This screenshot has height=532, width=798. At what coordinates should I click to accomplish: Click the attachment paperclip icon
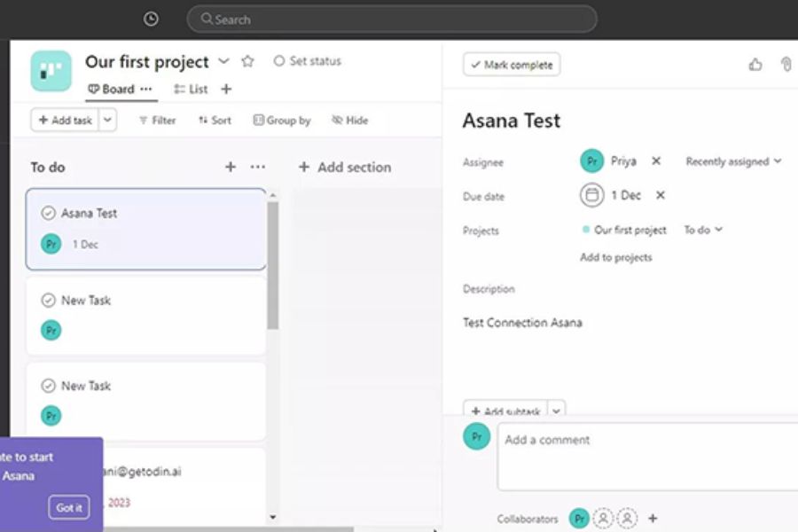pyautogui.click(x=786, y=65)
